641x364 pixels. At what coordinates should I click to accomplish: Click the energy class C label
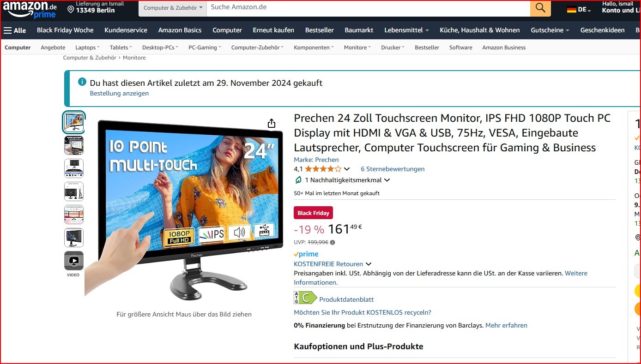pos(305,298)
